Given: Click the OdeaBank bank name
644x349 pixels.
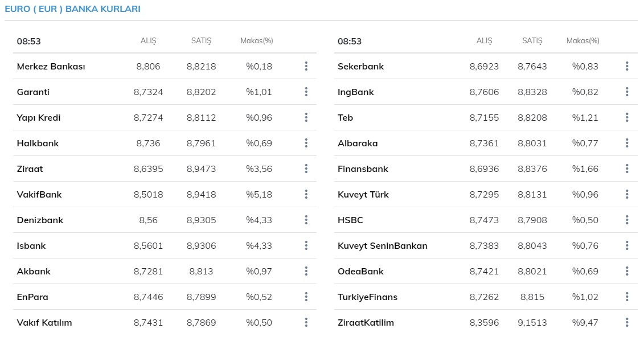Looking at the screenshot, I should tap(360, 272).
